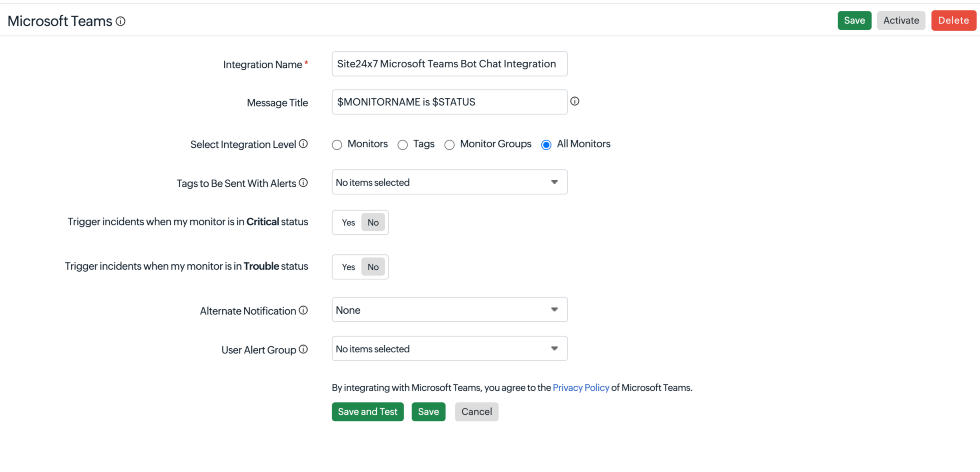Open the User Alert Group dropdown
Image resolution: width=980 pixels, height=472 pixels.
(x=450, y=348)
